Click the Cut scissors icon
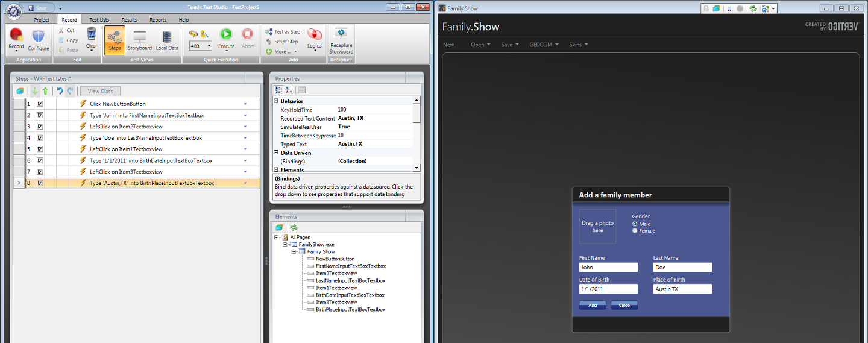This screenshot has height=343, width=868. pyautogui.click(x=61, y=30)
